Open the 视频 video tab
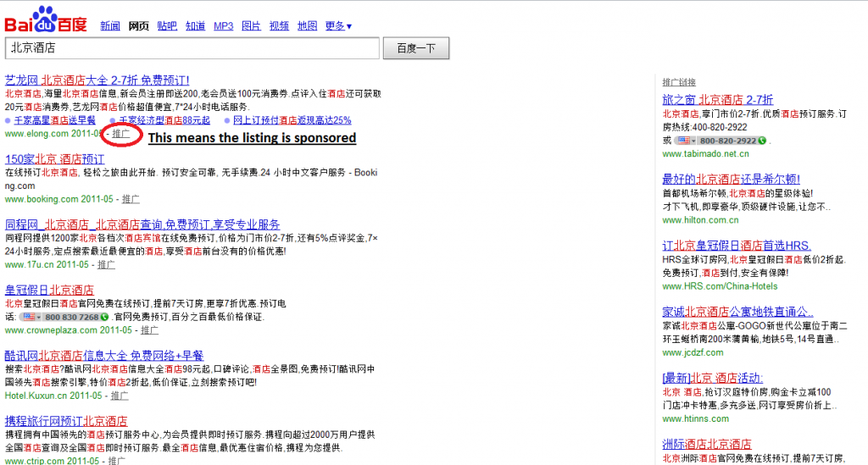The width and height of the screenshot is (868, 465). click(x=279, y=26)
